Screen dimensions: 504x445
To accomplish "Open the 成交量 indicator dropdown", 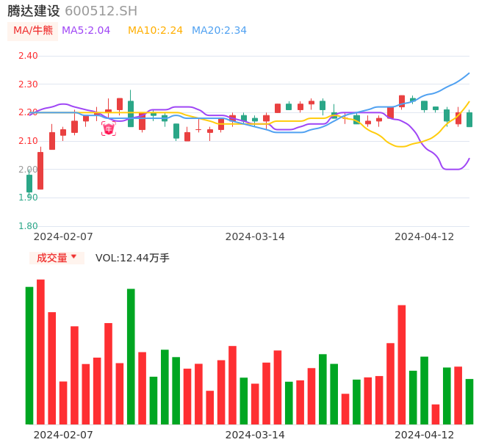I will [x=57, y=258].
